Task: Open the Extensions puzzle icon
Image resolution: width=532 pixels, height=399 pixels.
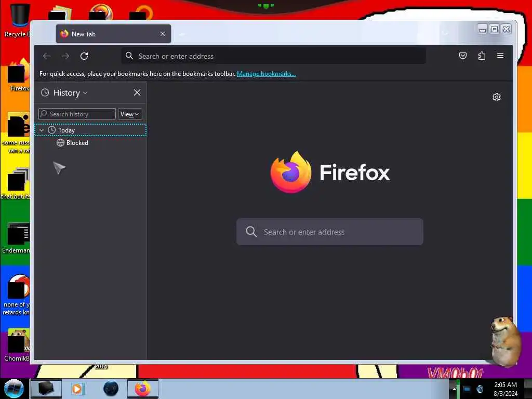Action: click(x=482, y=56)
